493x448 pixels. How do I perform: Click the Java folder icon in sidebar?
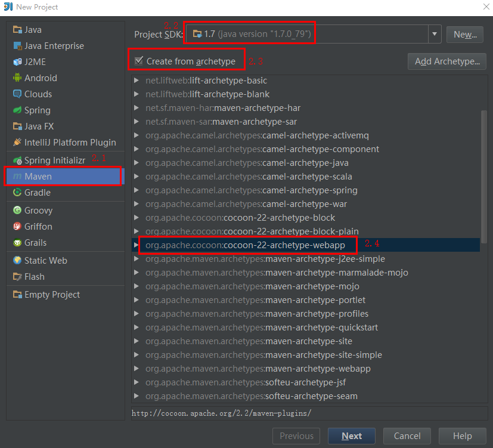(17, 30)
